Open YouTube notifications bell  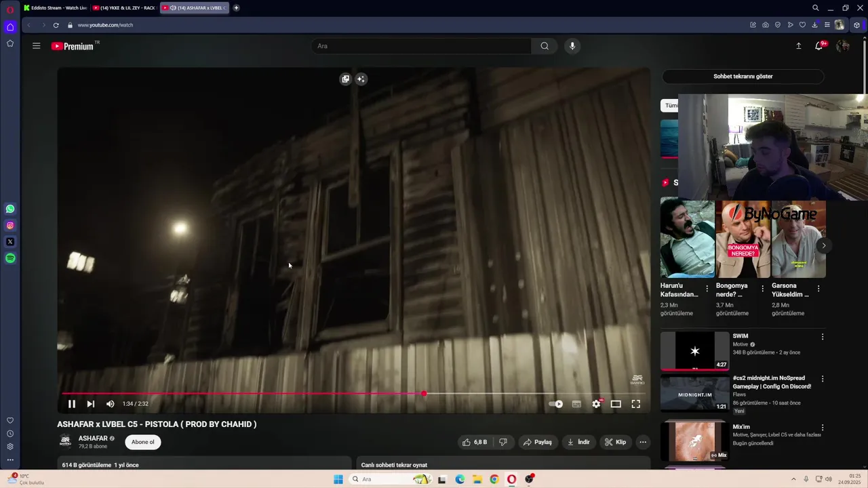[818, 46]
